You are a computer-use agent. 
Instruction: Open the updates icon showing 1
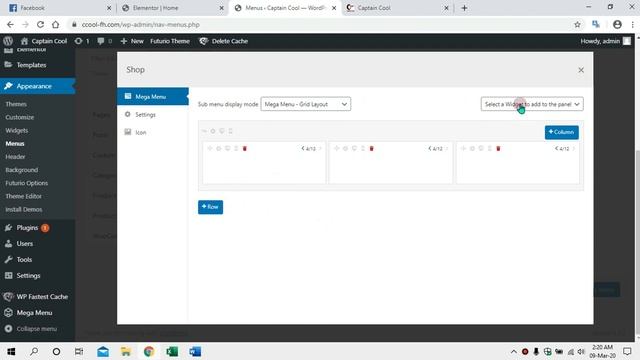coord(82,41)
